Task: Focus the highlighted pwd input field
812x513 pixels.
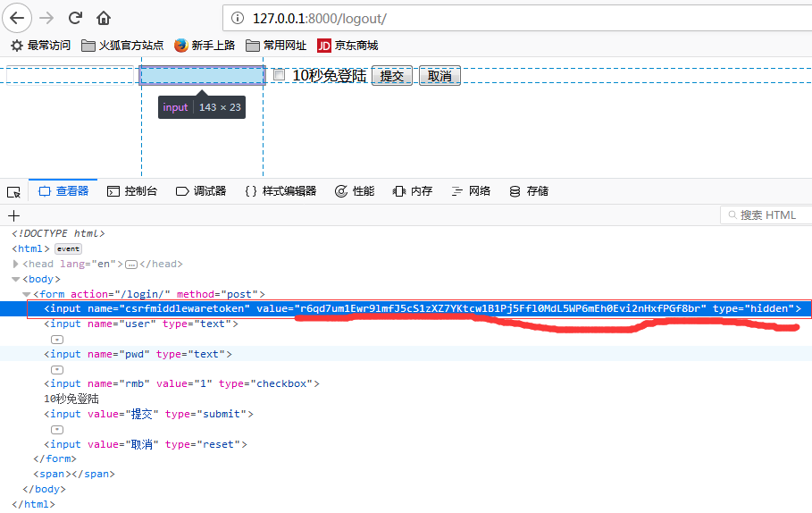Action: (x=203, y=76)
